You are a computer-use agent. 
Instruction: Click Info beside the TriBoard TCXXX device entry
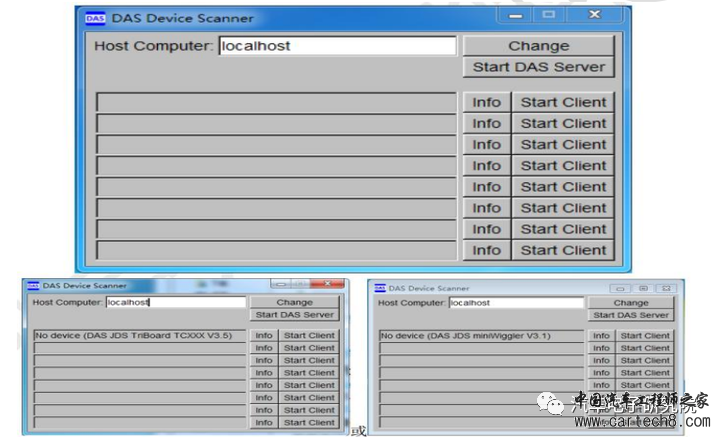pyautogui.click(x=264, y=336)
